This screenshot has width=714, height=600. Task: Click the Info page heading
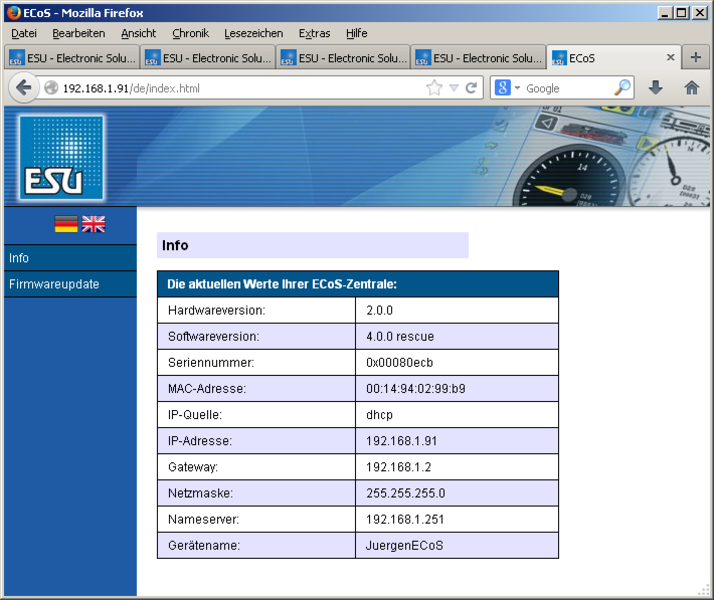[175, 245]
